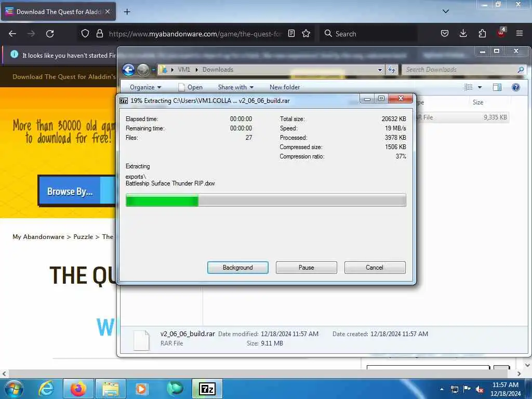List all tabs dropdown arrow
The image size is (532, 399).
click(446, 11)
